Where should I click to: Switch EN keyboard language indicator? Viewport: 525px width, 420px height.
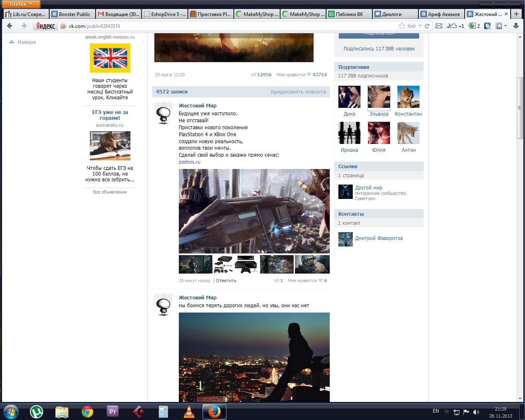coord(436,411)
